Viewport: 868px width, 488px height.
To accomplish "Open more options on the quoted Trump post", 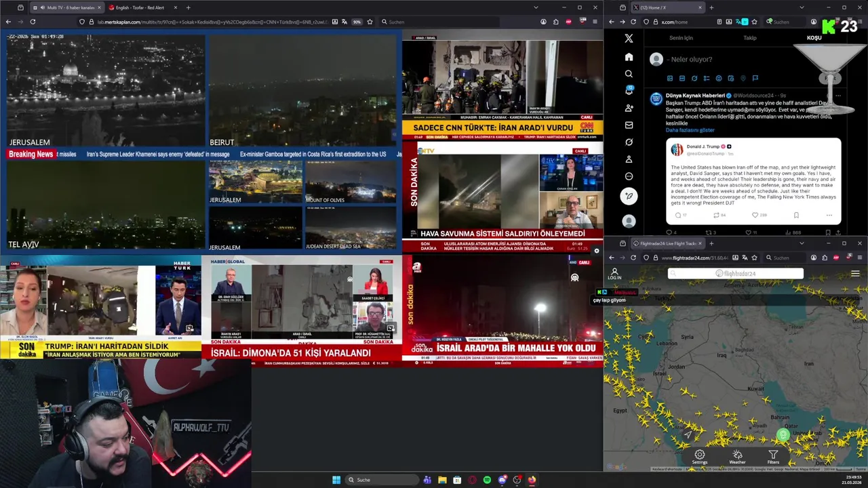I will pyautogui.click(x=829, y=215).
